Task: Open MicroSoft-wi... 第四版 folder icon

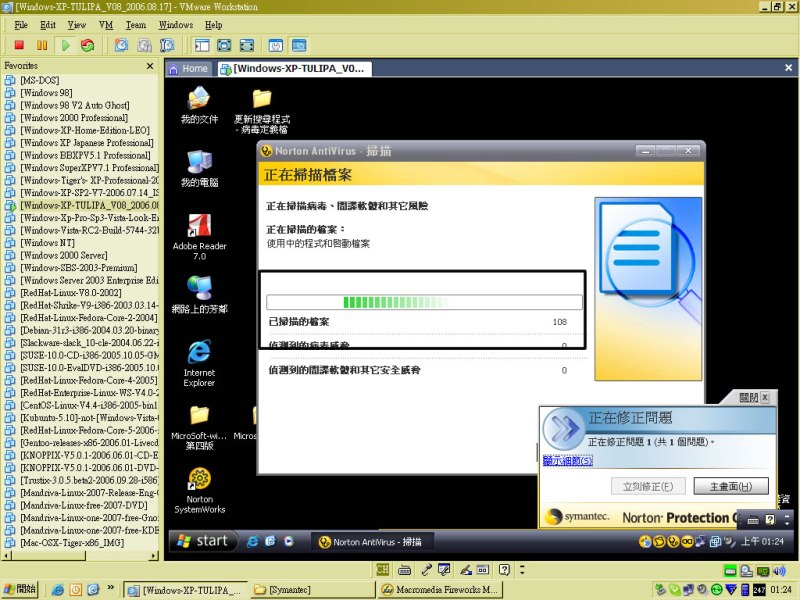Action: click(x=199, y=428)
